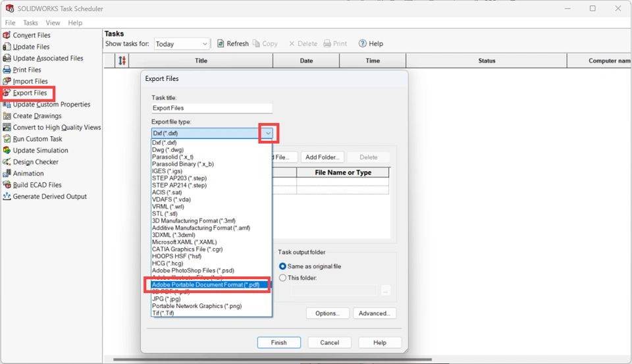Open the View menu
This screenshot has width=632, height=364.
tap(53, 22)
